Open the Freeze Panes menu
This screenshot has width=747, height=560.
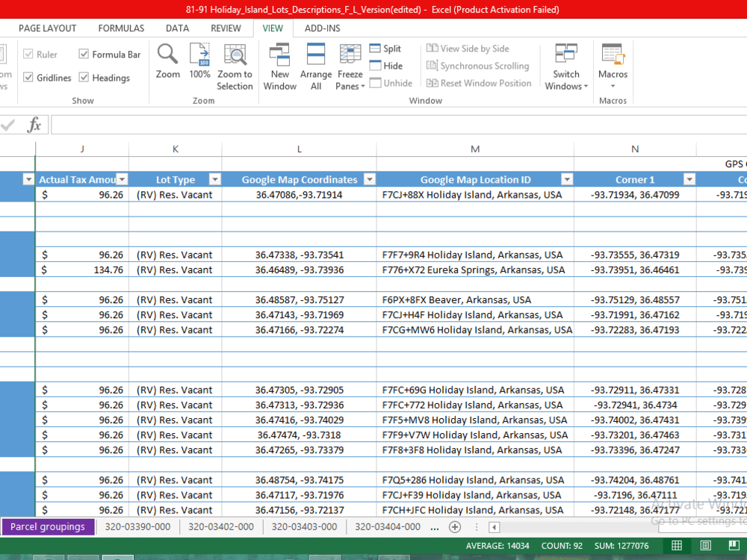coord(350,66)
